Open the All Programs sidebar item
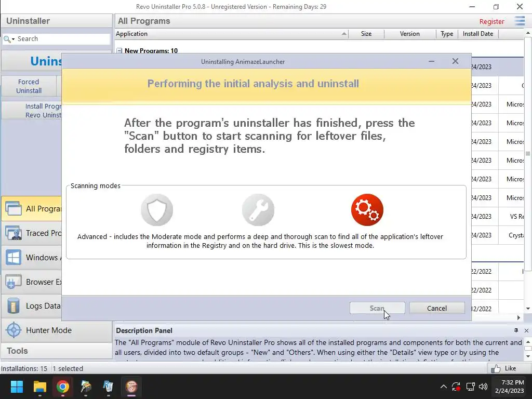Image resolution: width=532 pixels, height=399 pixels. pos(32,209)
